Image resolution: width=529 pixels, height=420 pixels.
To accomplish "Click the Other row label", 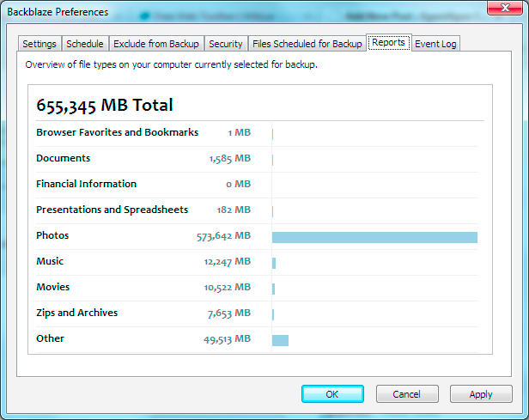I will (50, 338).
